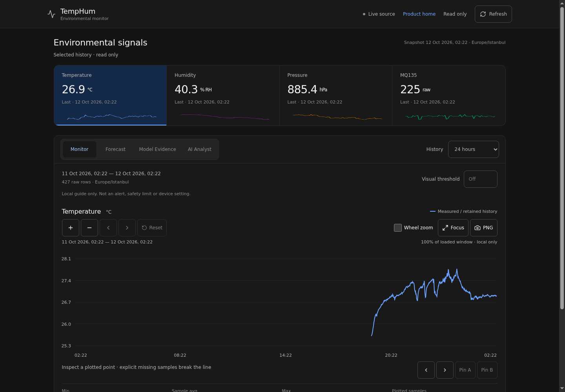The width and height of the screenshot is (565, 392).
Task: Open the History 24 hours dropdown
Action: pos(473,149)
